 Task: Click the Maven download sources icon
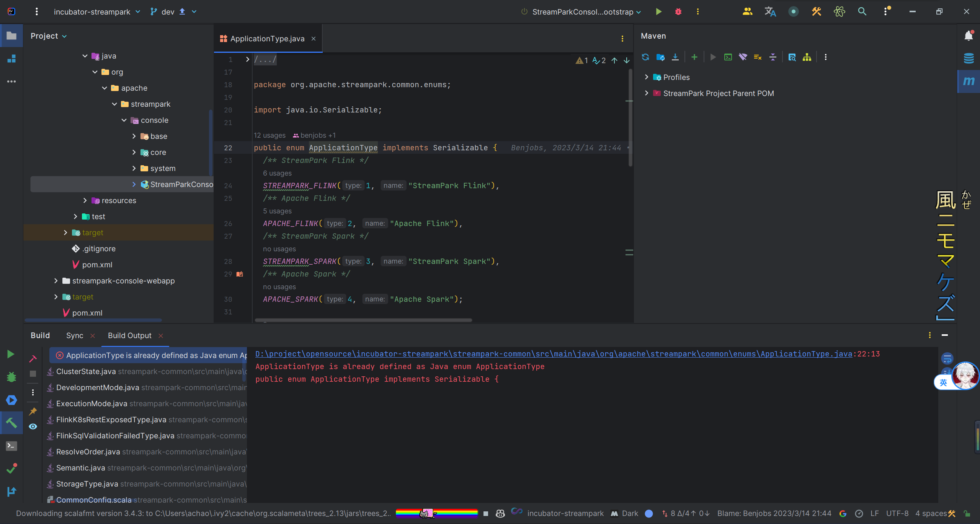pyautogui.click(x=675, y=57)
